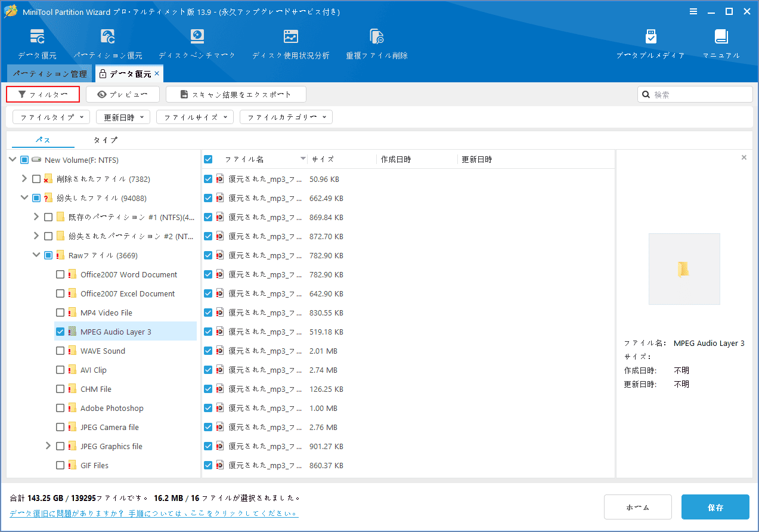This screenshot has width=759, height=532.
Task: Click the lost files (紛失したファイル) folder icon
Action: tap(48, 198)
